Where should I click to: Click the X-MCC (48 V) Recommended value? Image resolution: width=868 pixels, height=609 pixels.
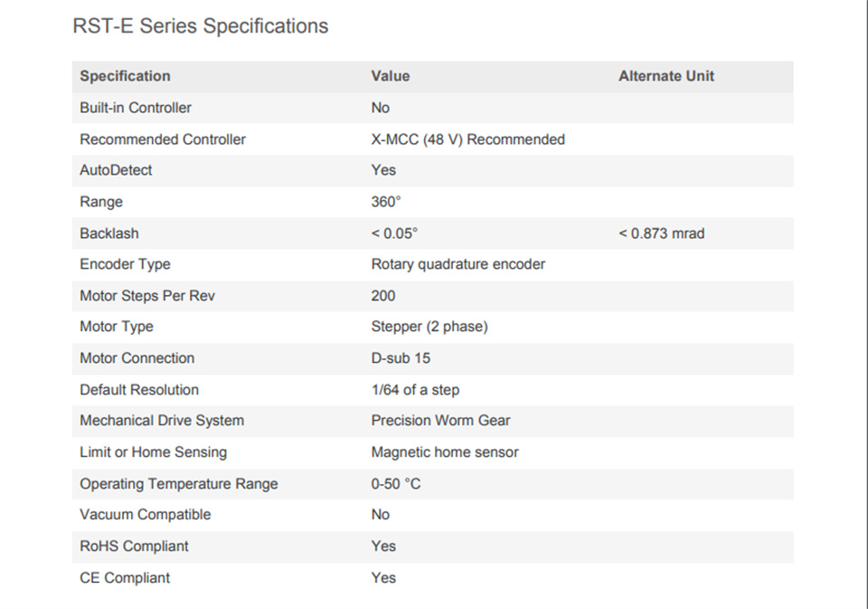[x=467, y=139]
